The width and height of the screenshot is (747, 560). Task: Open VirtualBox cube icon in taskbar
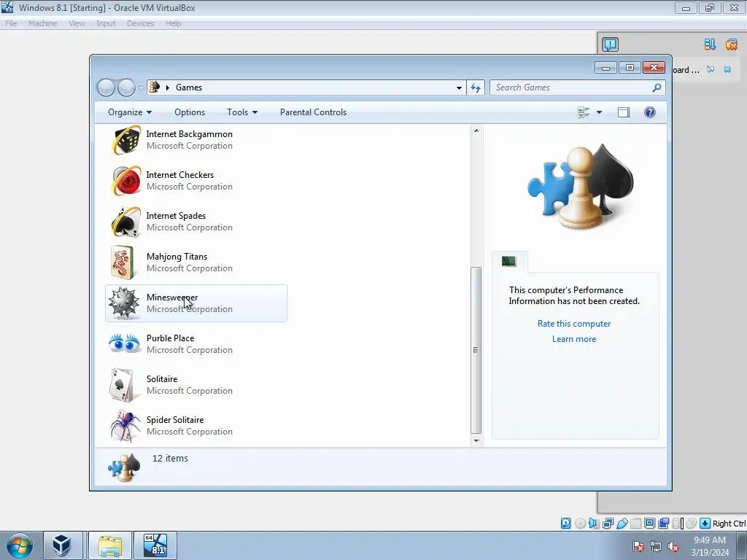(63, 545)
